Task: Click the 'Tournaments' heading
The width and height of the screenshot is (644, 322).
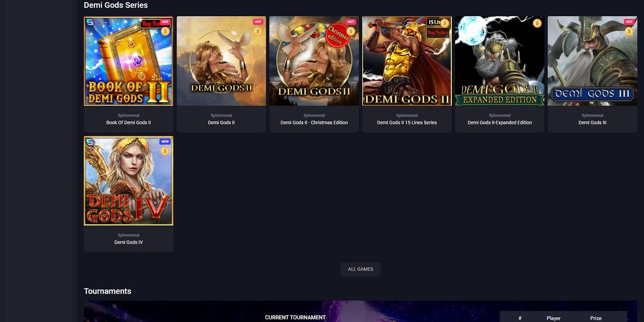Action: click(x=107, y=291)
